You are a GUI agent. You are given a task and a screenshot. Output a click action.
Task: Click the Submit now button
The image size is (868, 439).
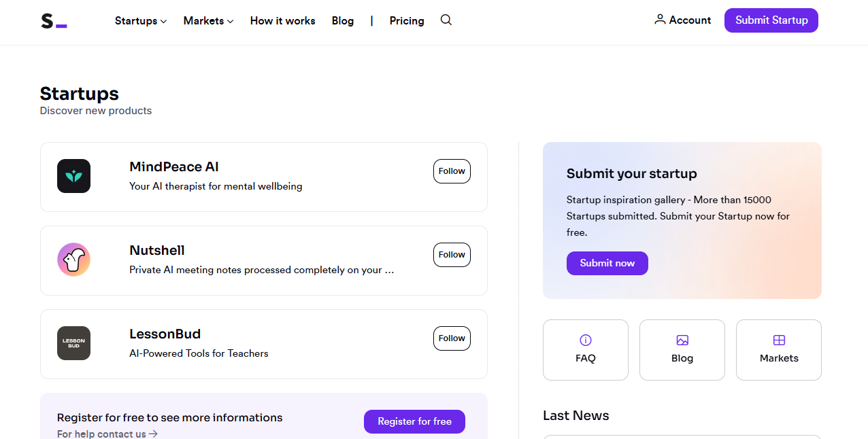(x=607, y=263)
